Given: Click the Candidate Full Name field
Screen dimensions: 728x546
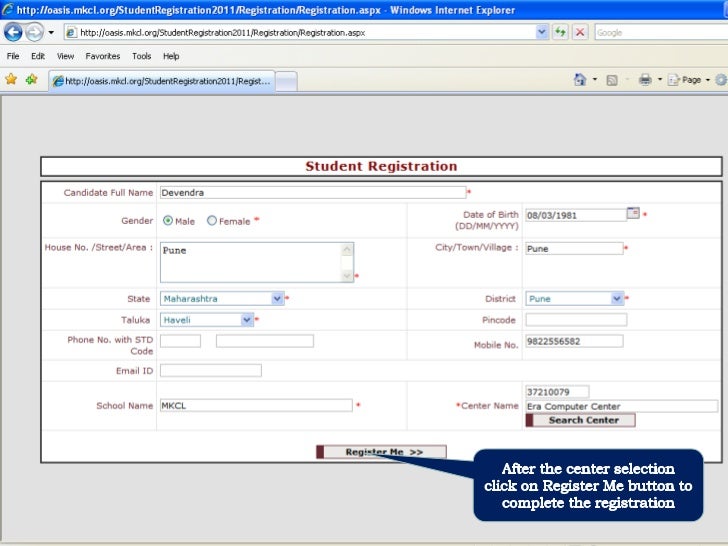Looking at the screenshot, I should click(x=313, y=192).
